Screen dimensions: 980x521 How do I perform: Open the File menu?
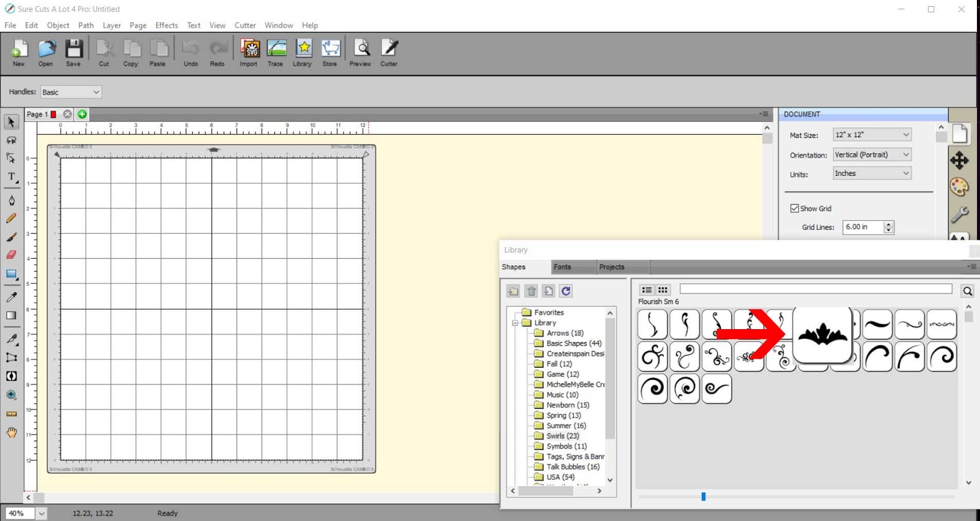pyautogui.click(x=10, y=25)
